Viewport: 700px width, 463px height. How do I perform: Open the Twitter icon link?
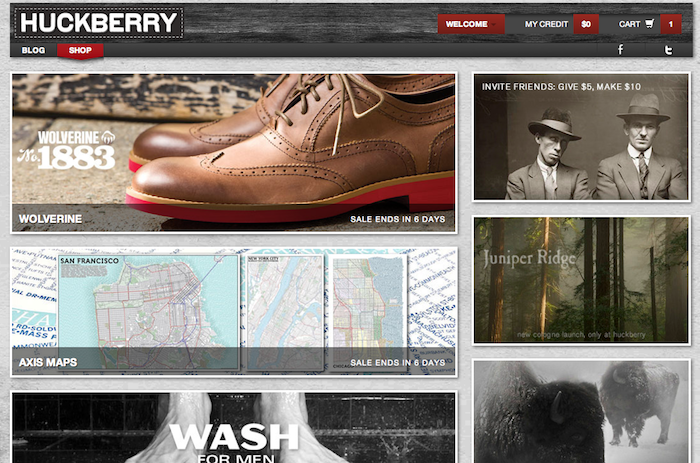(x=668, y=50)
